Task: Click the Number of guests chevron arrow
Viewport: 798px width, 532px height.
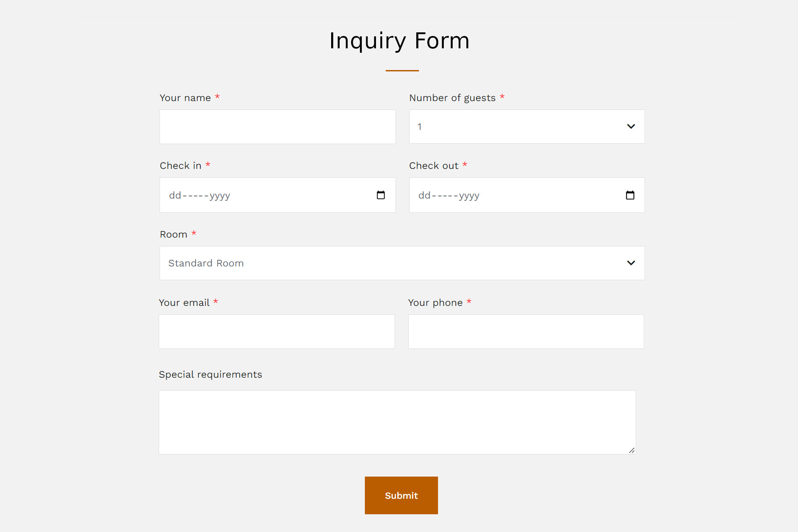Action: [631, 126]
